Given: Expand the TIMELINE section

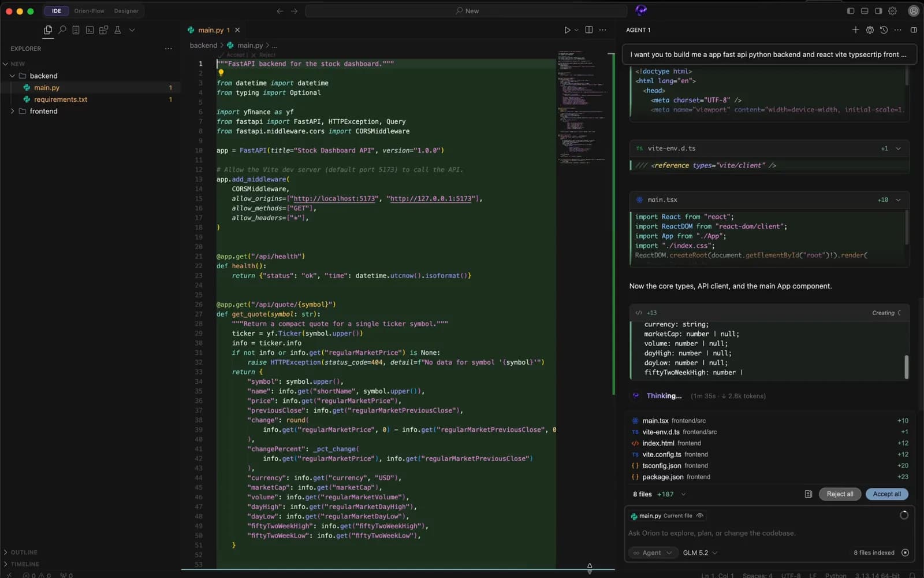Looking at the screenshot, I should pyautogui.click(x=25, y=564).
